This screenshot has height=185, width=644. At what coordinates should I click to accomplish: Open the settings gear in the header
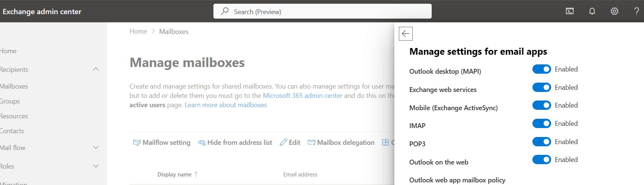click(615, 11)
